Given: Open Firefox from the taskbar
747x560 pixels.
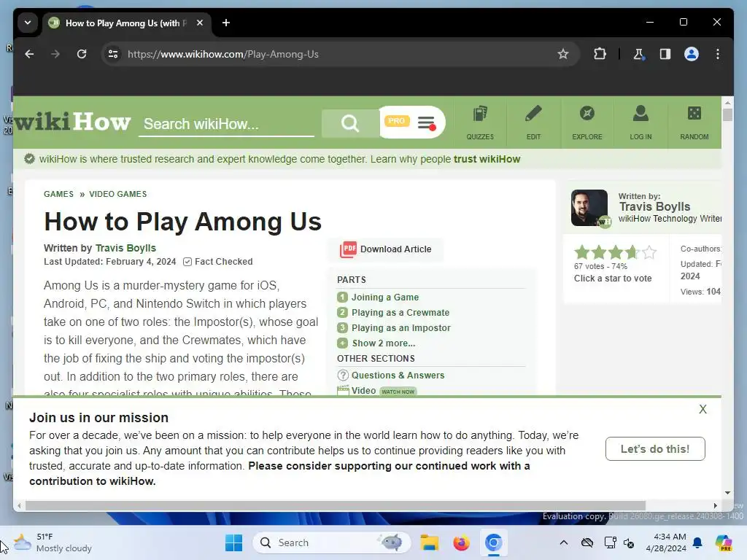Looking at the screenshot, I should 461,542.
